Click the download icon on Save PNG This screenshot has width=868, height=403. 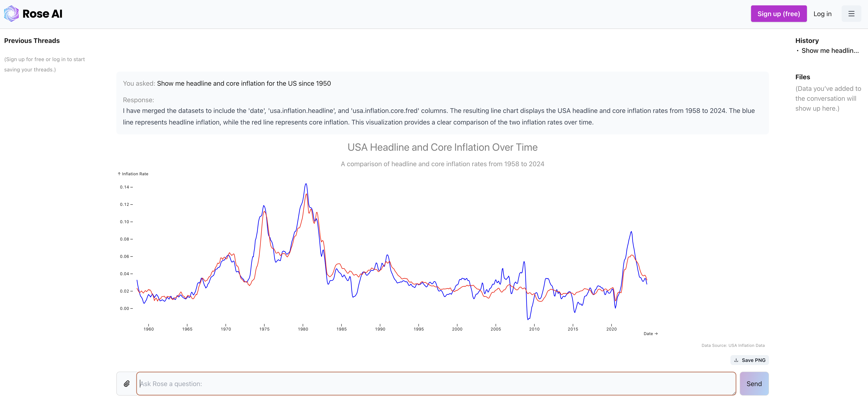736,360
